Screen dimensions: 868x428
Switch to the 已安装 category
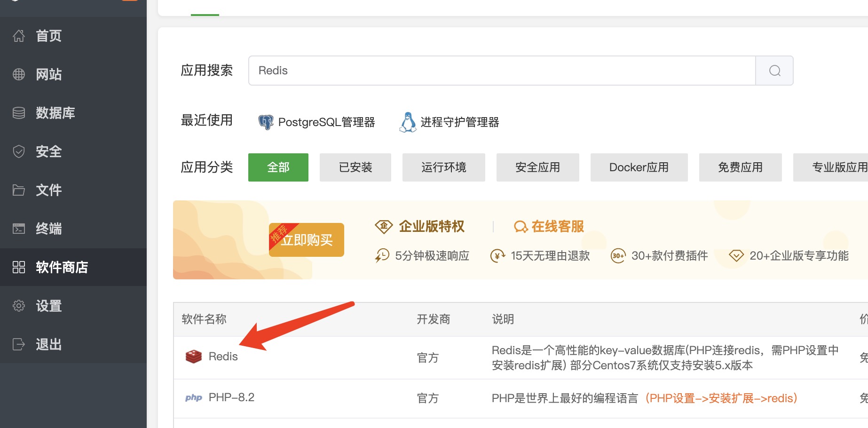click(x=355, y=167)
